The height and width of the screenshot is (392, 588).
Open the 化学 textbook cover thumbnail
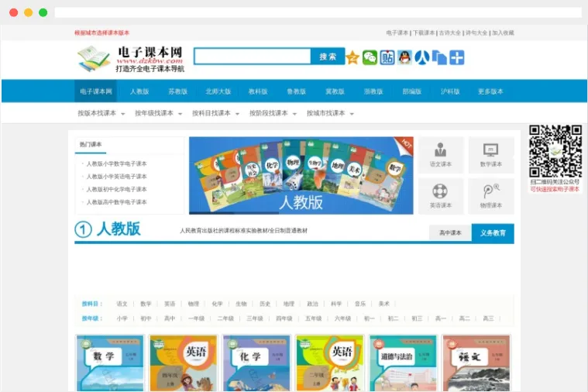256,363
